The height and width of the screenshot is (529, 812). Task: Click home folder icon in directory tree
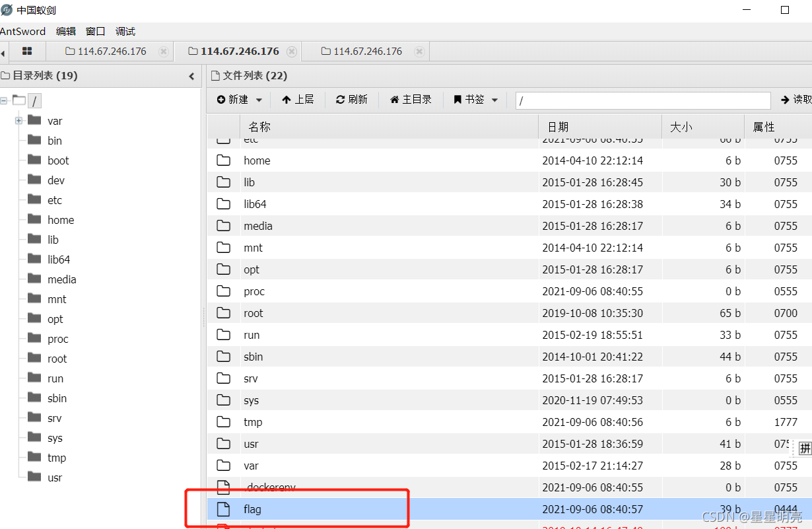tap(34, 219)
